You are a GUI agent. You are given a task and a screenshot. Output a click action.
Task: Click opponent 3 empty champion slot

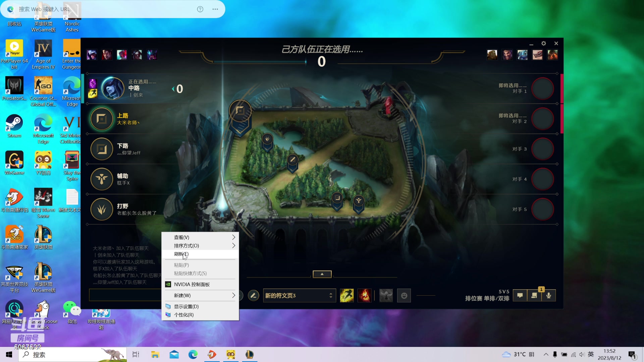(542, 149)
